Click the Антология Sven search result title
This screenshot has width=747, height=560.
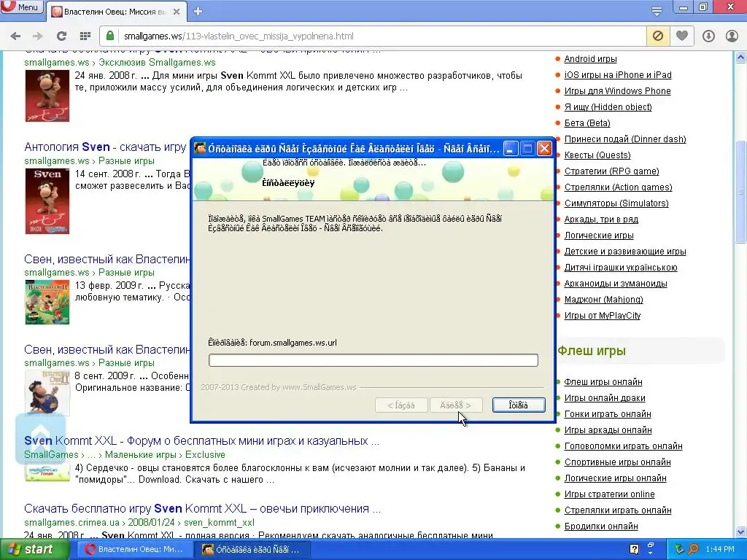(x=105, y=147)
